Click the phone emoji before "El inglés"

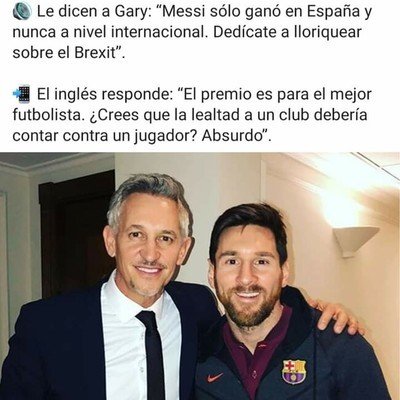[x=22, y=94]
